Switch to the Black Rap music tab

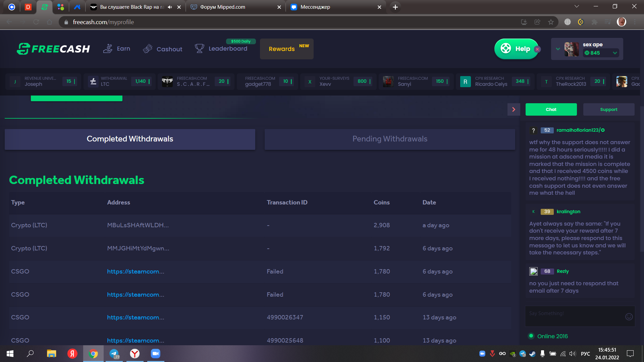click(x=132, y=7)
